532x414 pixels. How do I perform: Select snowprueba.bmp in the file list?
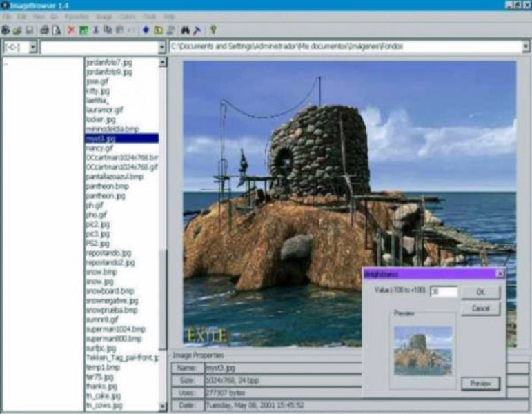click(x=112, y=310)
